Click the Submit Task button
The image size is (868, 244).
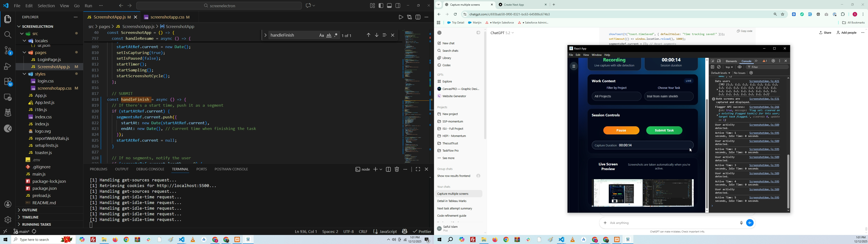[x=664, y=130]
